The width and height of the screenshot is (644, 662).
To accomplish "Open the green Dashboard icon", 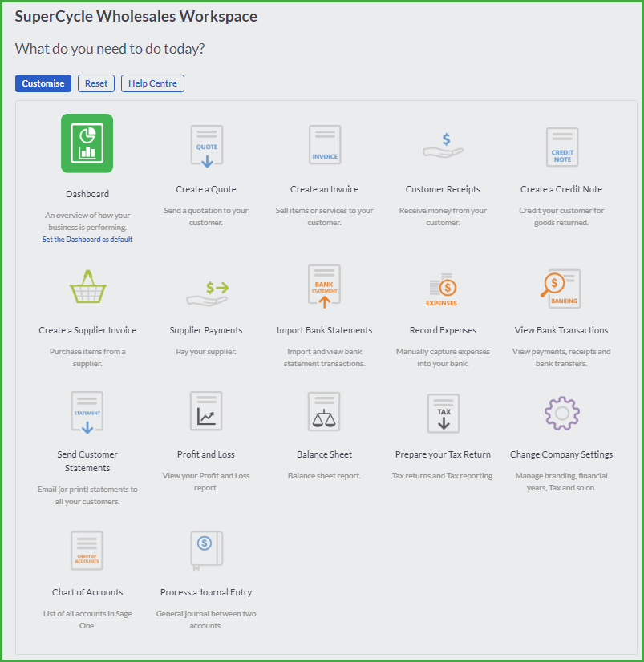I will [x=87, y=143].
